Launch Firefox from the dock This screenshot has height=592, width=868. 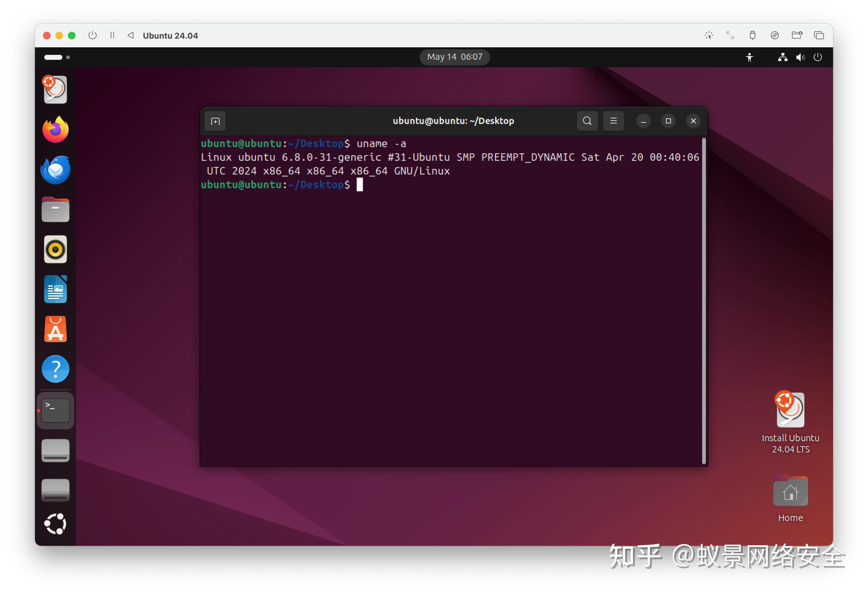55,130
